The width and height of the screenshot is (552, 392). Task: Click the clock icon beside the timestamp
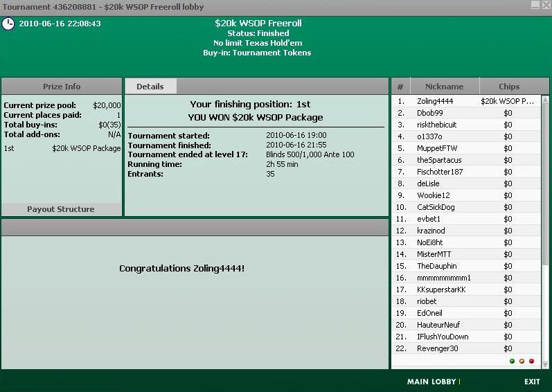tap(8, 24)
